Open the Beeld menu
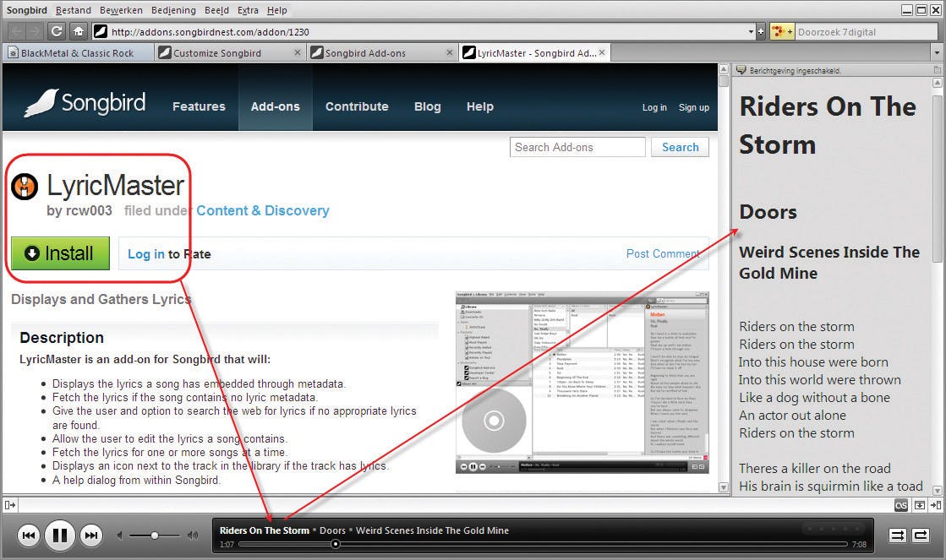The height and width of the screenshot is (560, 946). coord(216,10)
